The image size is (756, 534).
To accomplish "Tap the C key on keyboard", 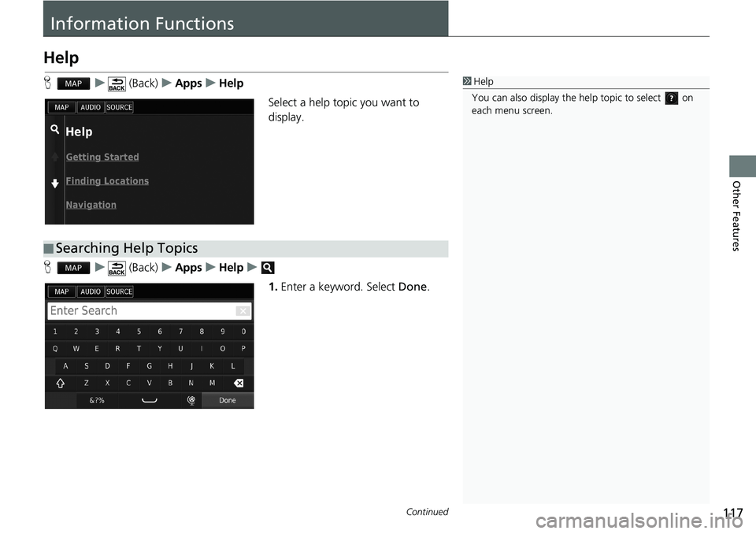I will tap(128, 383).
